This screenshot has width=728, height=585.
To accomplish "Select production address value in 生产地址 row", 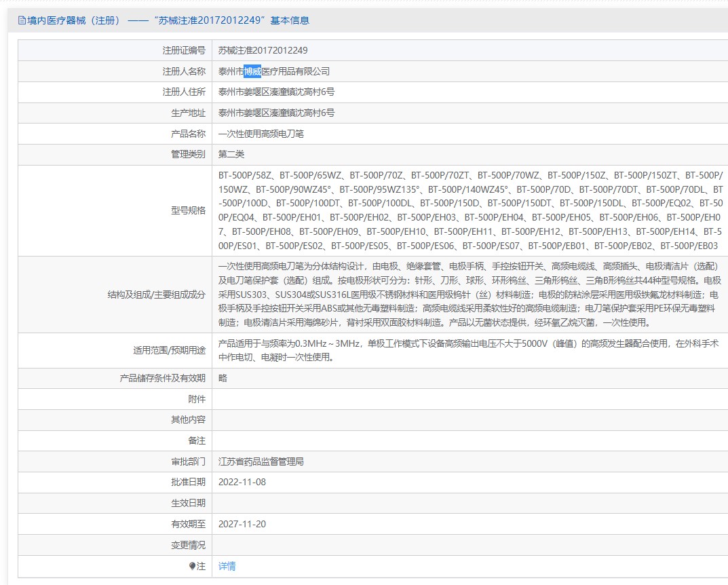I will pyautogui.click(x=276, y=113).
